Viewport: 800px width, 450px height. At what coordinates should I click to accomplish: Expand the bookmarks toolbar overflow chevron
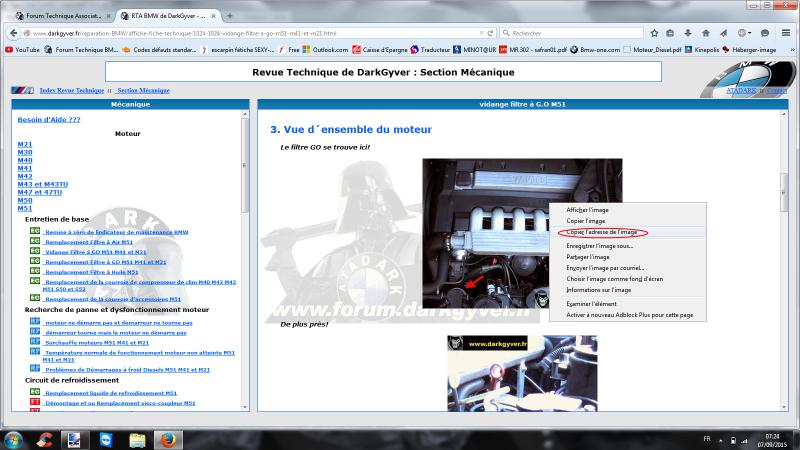point(791,49)
